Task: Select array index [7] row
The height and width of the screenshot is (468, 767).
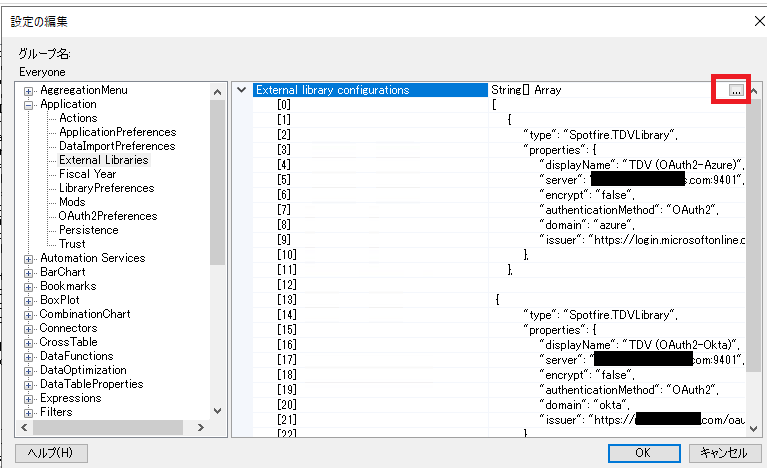Action: coord(370,210)
